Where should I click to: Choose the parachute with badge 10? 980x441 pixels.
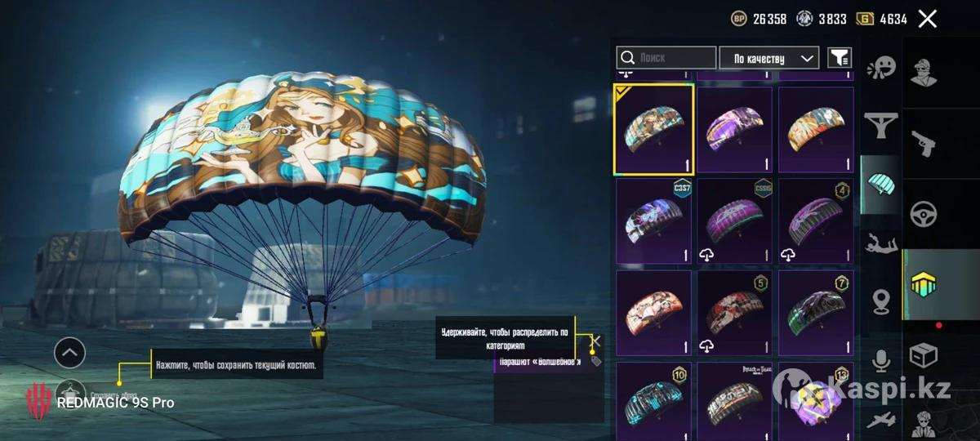coord(653,402)
